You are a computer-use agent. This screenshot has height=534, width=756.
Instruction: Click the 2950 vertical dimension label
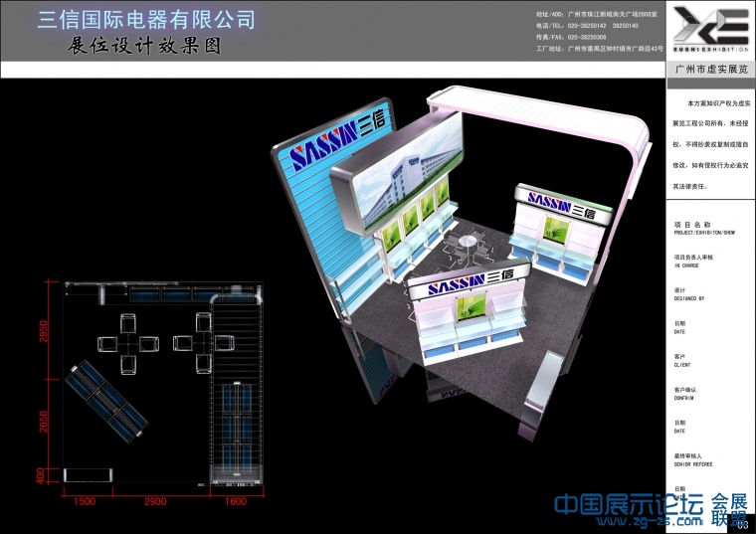pos(44,331)
